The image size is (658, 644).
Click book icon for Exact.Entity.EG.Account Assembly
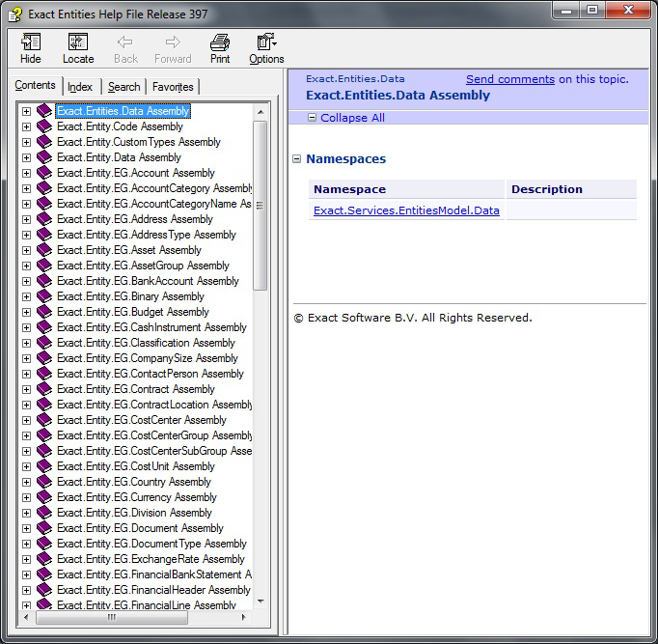click(44, 173)
